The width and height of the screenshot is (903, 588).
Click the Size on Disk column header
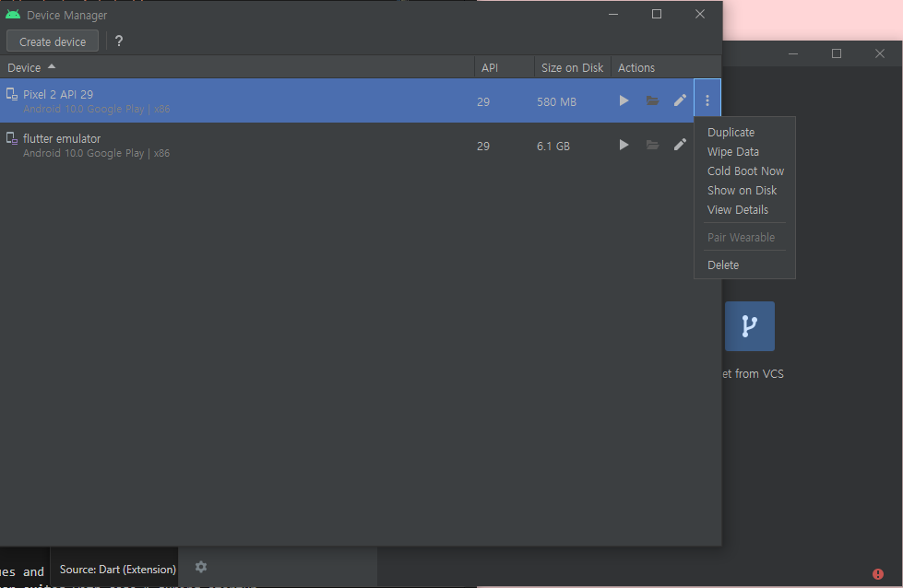[x=573, y=68]
